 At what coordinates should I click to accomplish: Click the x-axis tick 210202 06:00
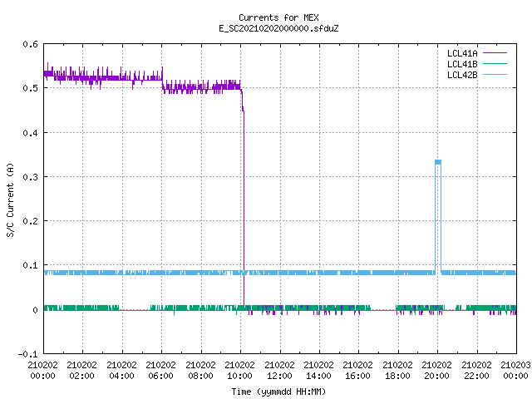[x=160, y=370]
